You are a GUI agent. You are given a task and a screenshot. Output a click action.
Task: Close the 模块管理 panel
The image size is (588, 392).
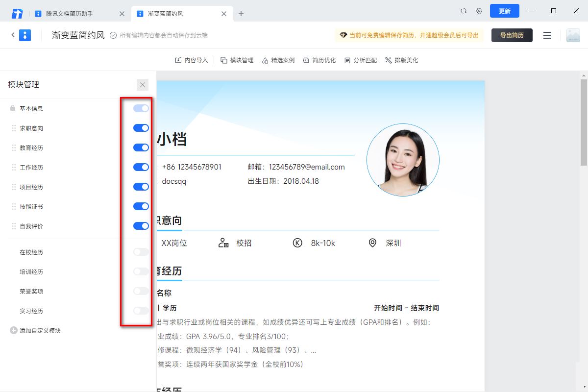(143, 85)
